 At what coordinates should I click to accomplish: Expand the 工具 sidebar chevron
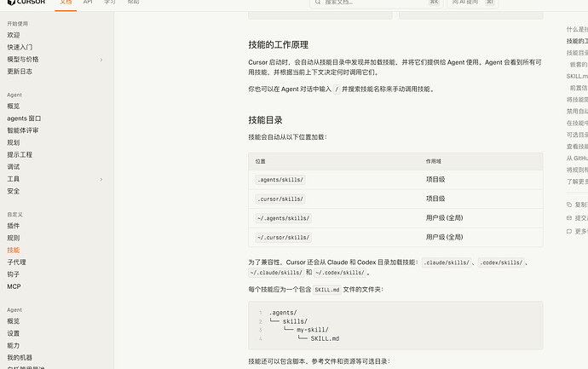(101, 180)
